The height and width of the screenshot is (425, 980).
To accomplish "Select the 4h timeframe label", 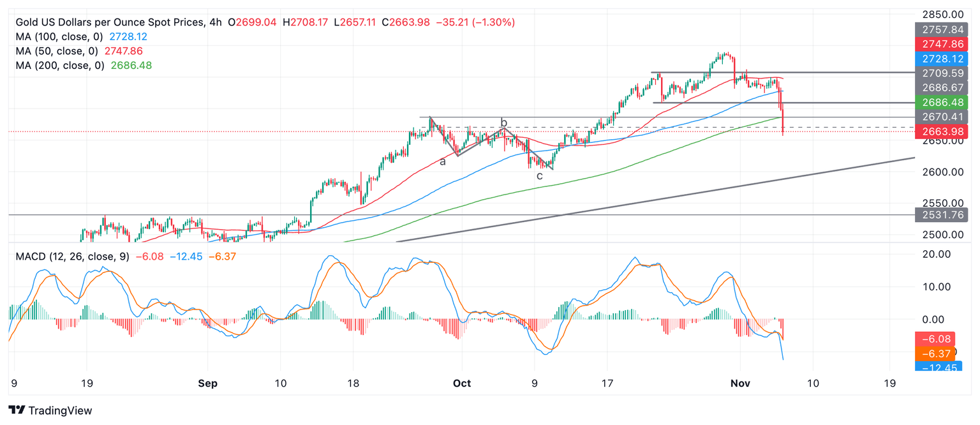I will point(216,22).
